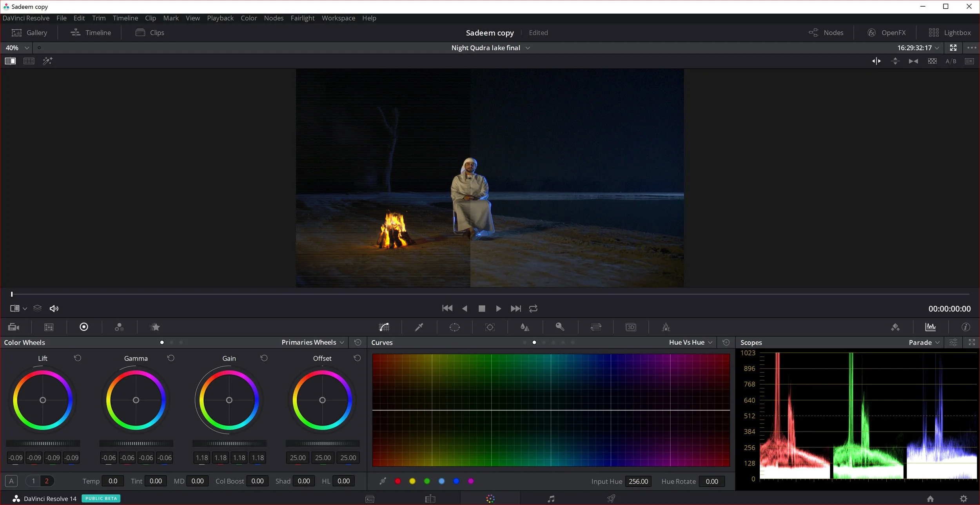Toggle the A/B split screen comparison

point(951,61)
